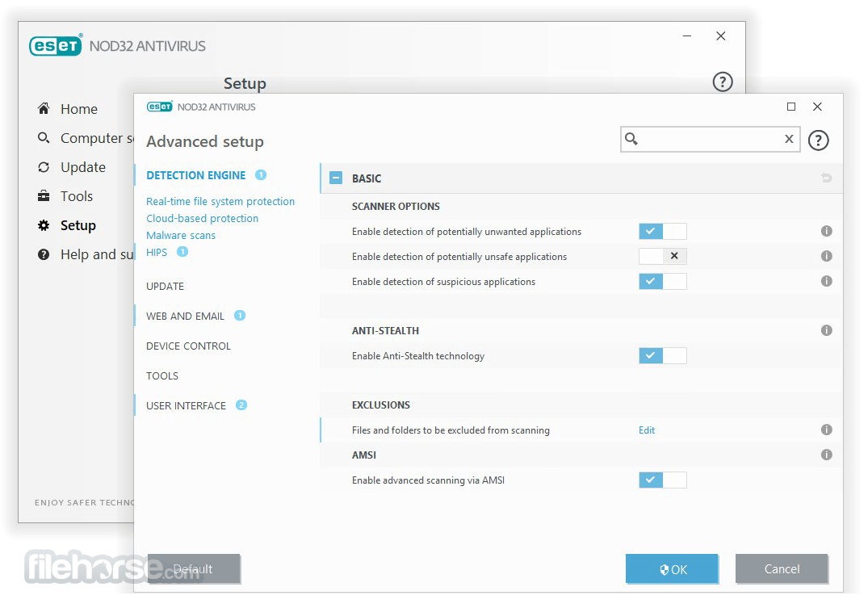Click the Default button

(194, 568)
